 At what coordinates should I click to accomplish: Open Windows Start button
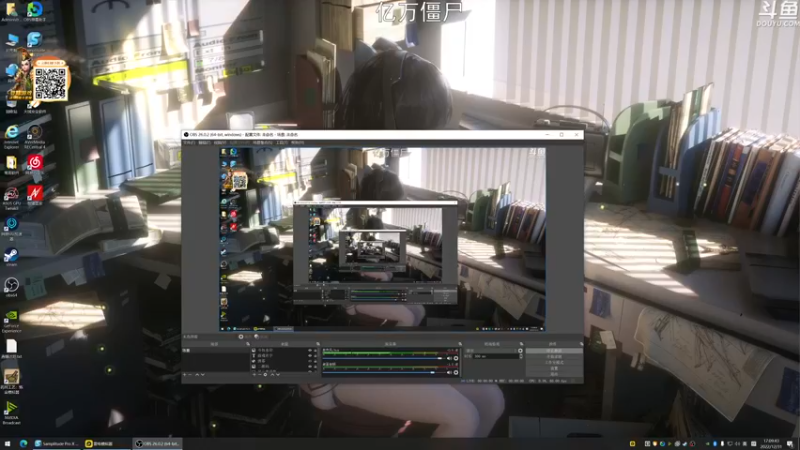[x=7, y=444]
